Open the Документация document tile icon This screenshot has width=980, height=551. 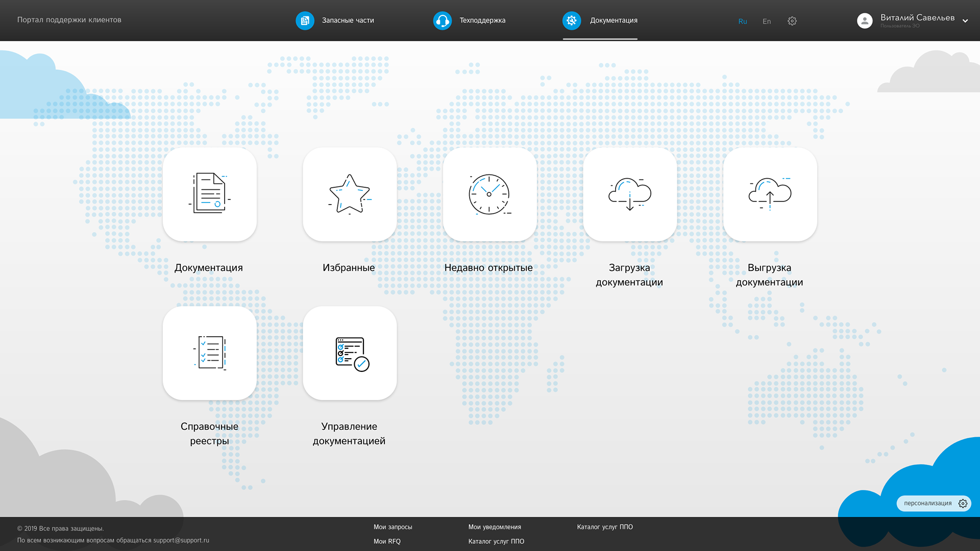(x=210, y=194)
